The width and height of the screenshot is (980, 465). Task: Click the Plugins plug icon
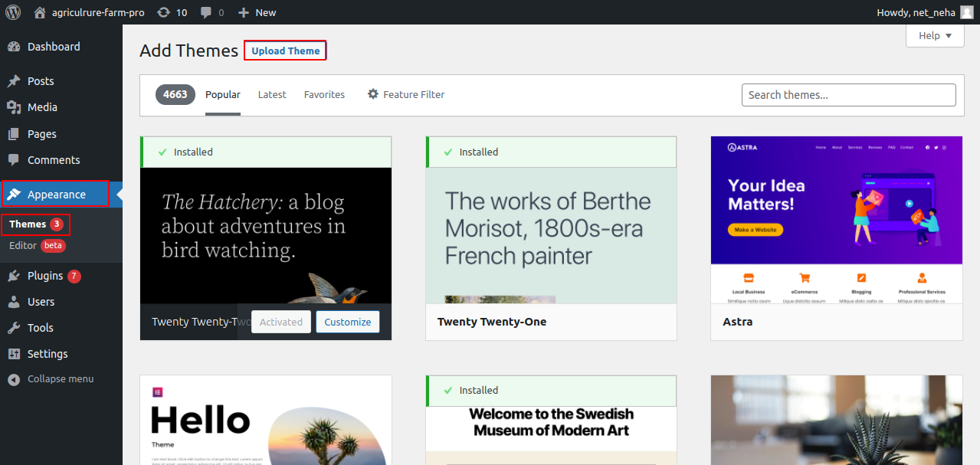click(14, 276)
